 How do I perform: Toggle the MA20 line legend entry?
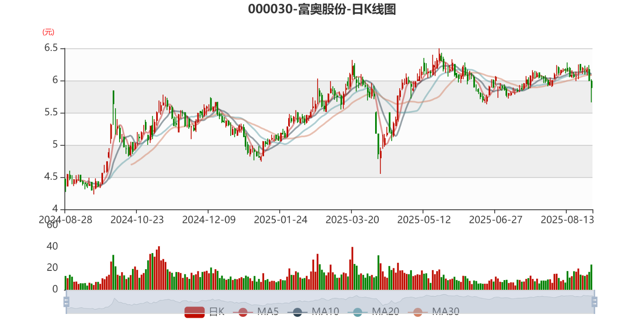(373, 312)
